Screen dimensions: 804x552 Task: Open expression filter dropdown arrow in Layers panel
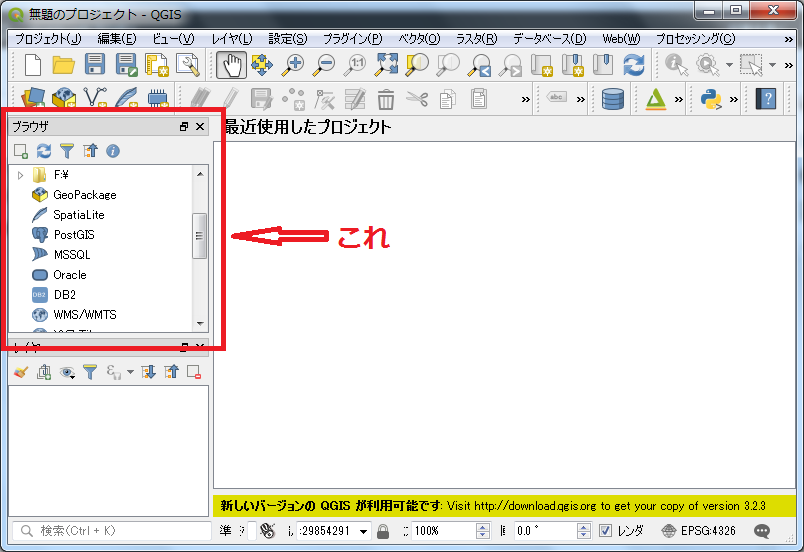(x=130, y=372)
